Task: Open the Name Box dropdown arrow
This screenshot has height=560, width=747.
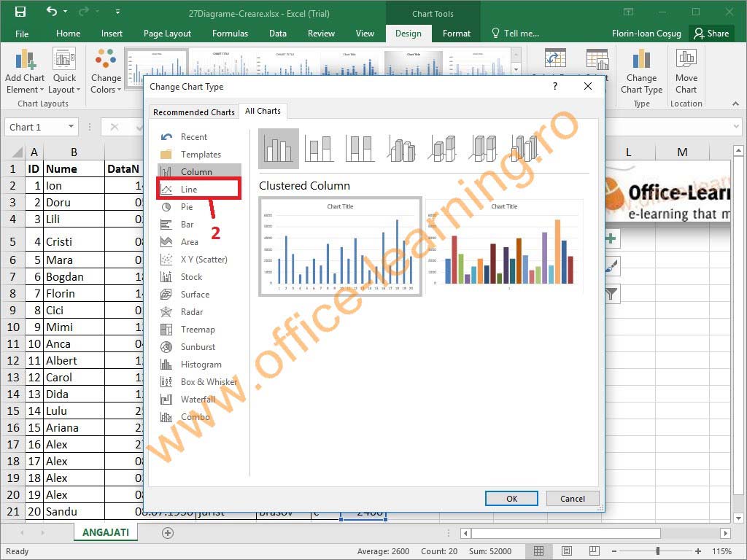Action: pos(71,127)
